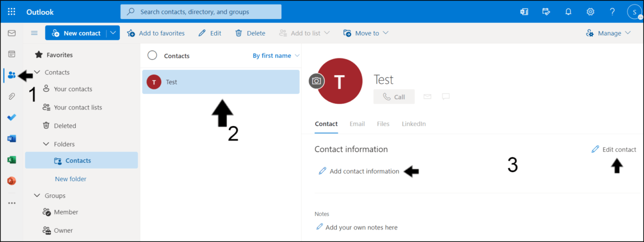Click Add contact information
644x242 pixels.
click(359, 171)
